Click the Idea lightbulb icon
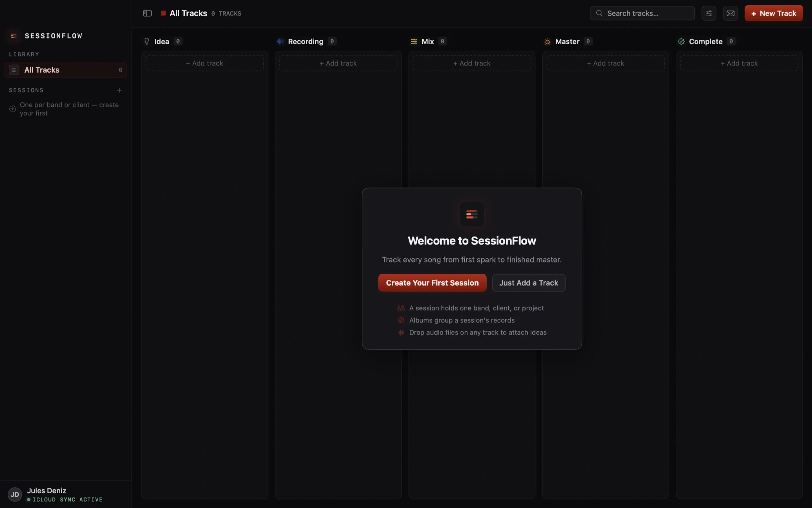The height and width of the screenshot is (508, 812). click(x=147, y=41)
